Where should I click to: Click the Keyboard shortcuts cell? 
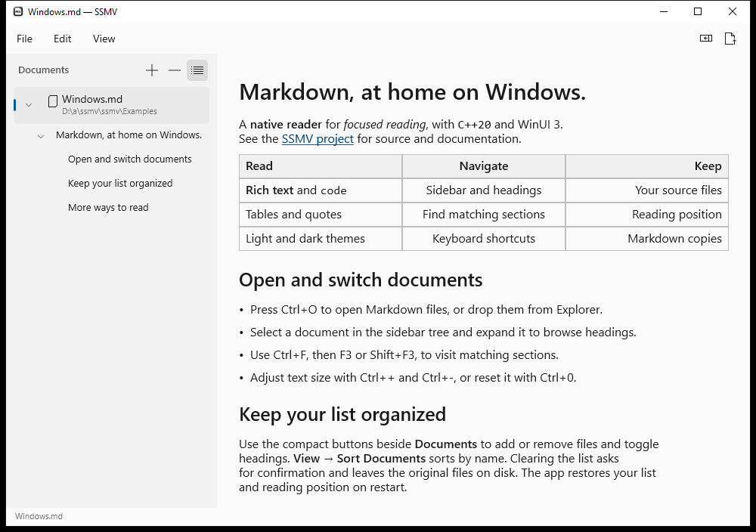click(x=484, y=239)
